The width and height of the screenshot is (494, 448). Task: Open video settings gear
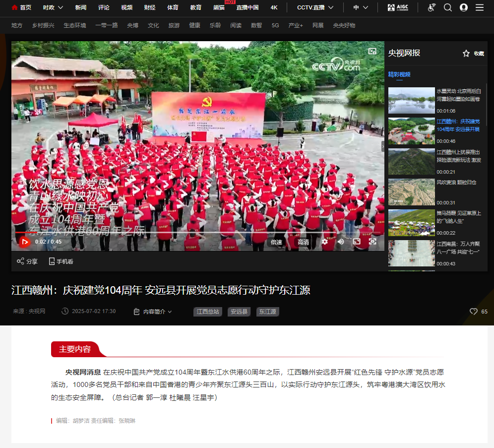(325, 242)
